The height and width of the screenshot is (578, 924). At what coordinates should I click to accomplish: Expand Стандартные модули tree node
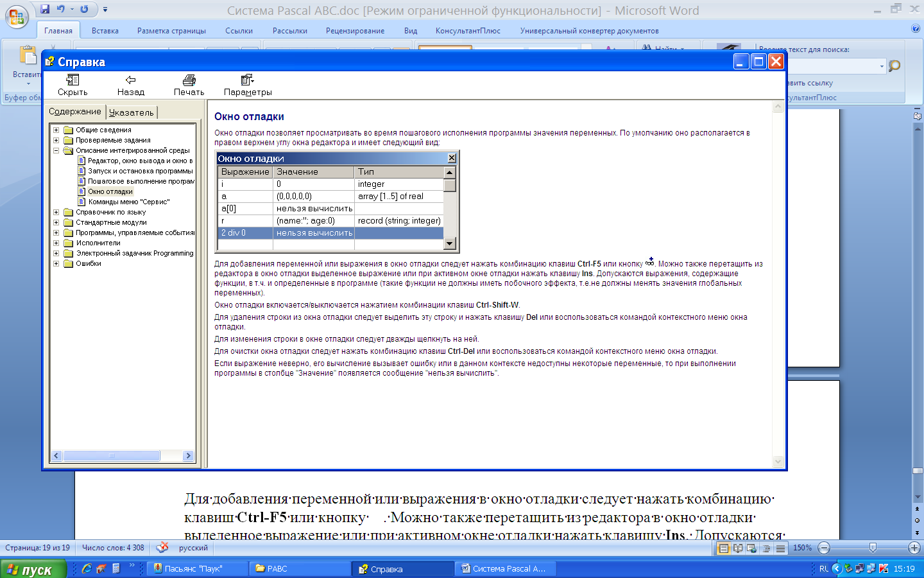(x=56, y=222)
